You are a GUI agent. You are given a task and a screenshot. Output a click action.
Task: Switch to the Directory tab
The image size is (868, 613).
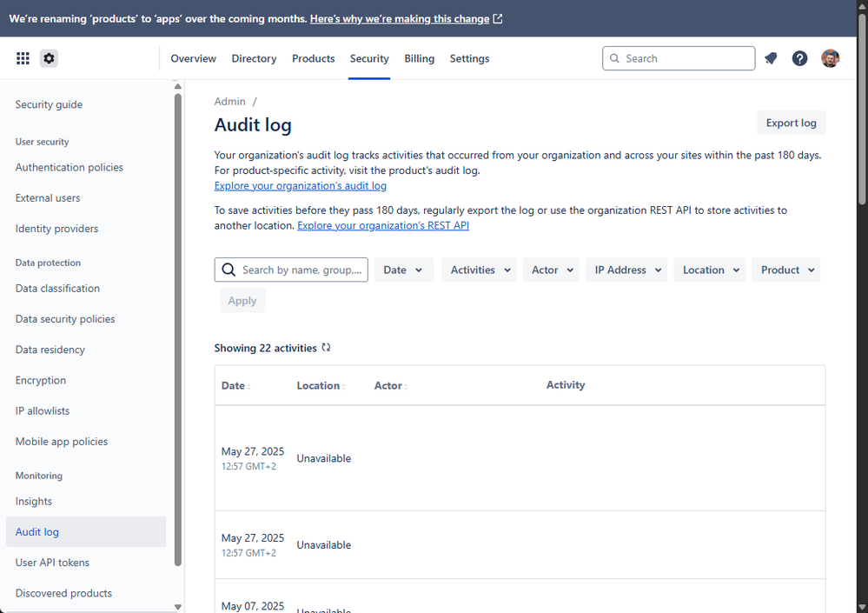pos(254,59)
